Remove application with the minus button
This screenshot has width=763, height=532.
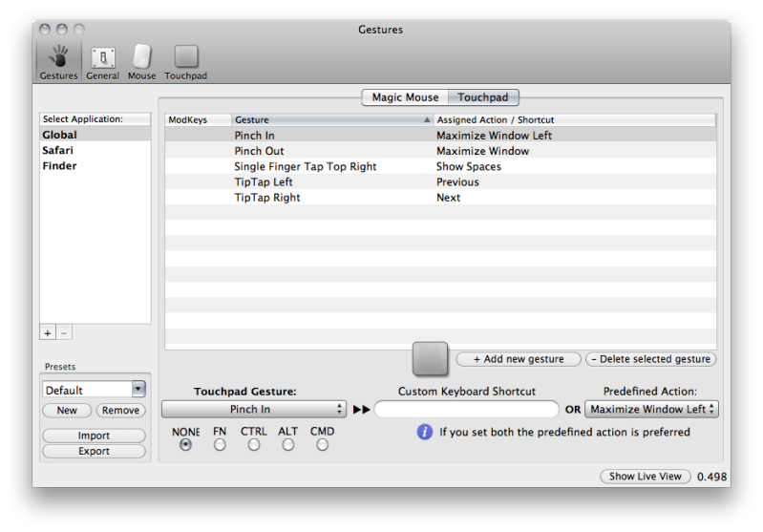pyautogui.click(x=64, y=333)
